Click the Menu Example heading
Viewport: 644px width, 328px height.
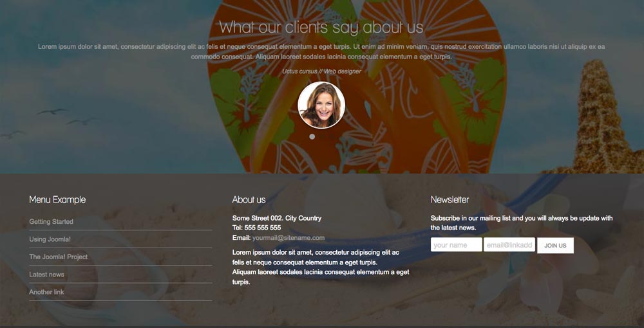click(57, 199)
